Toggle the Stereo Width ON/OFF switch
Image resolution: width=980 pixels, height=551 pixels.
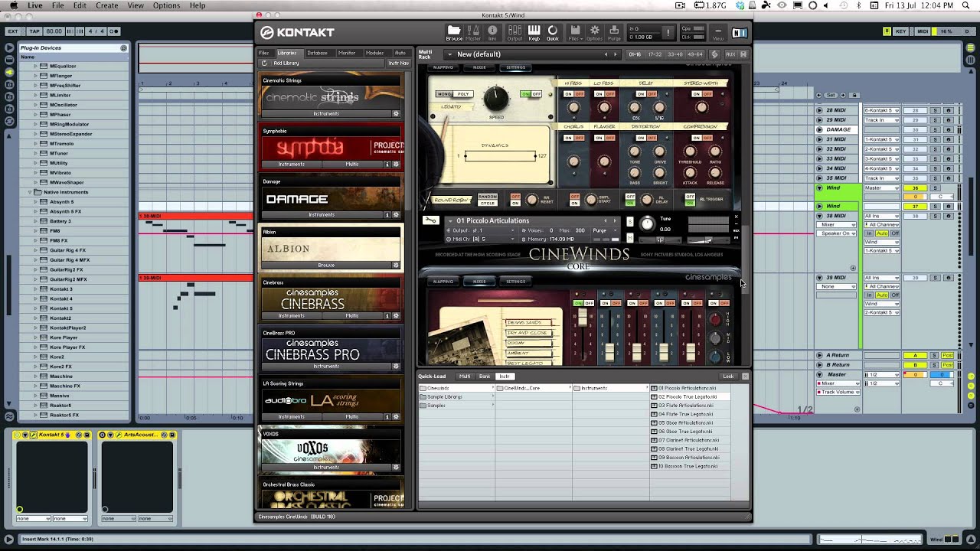701,94
